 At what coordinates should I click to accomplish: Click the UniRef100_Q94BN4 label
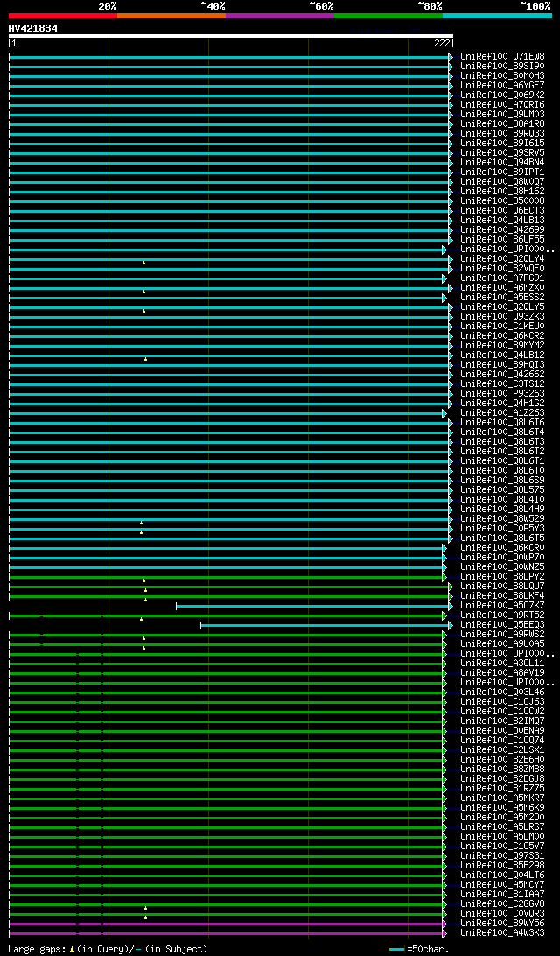coord(502,162)
